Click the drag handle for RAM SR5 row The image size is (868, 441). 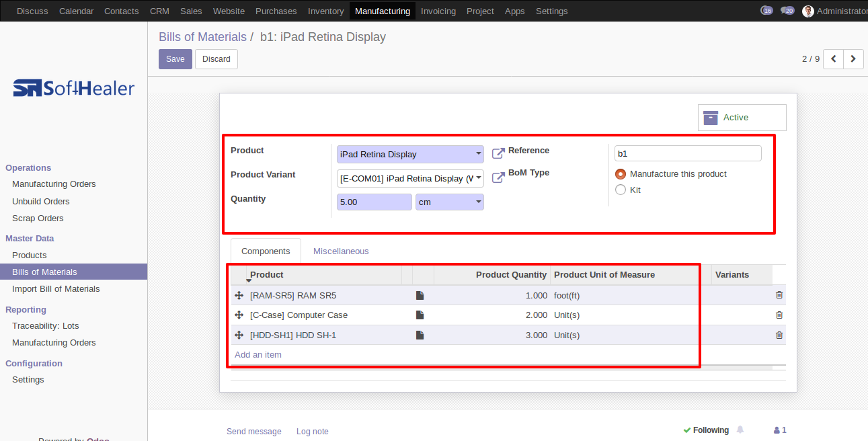[x=239, y=295]
